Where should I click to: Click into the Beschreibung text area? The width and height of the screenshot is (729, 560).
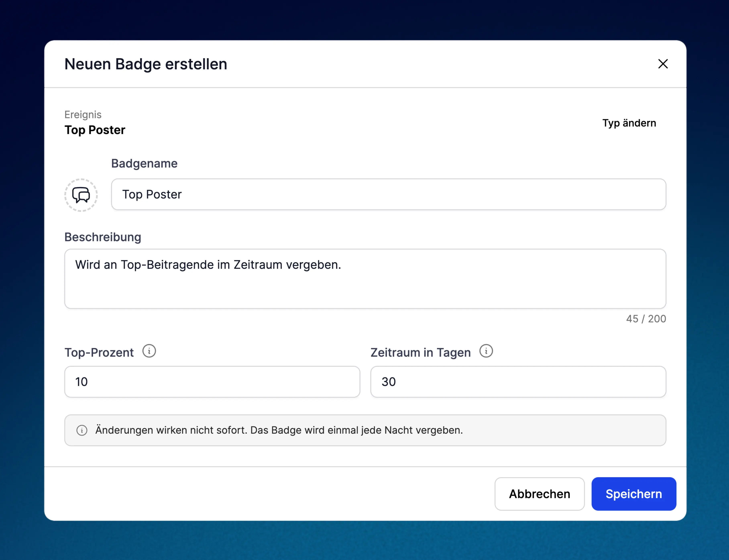[365, 279]
